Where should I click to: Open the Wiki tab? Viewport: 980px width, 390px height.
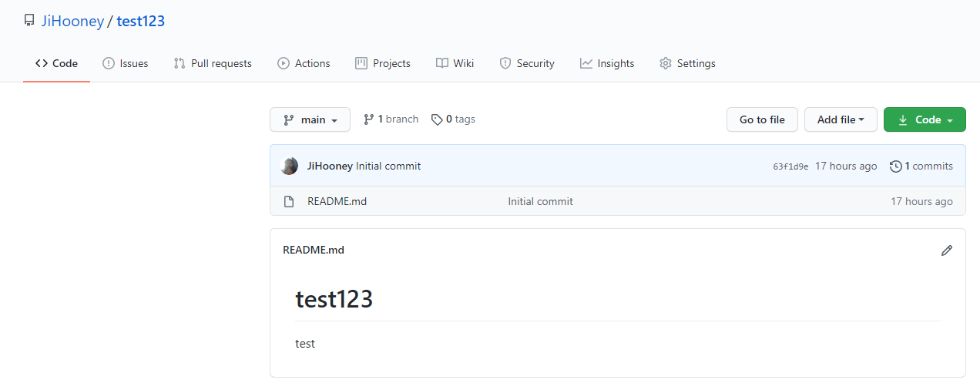455,63
